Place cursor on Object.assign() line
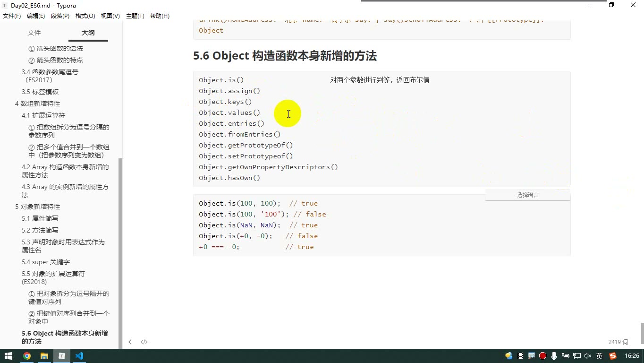Screen dimensions: 644x363 (229, 91)
